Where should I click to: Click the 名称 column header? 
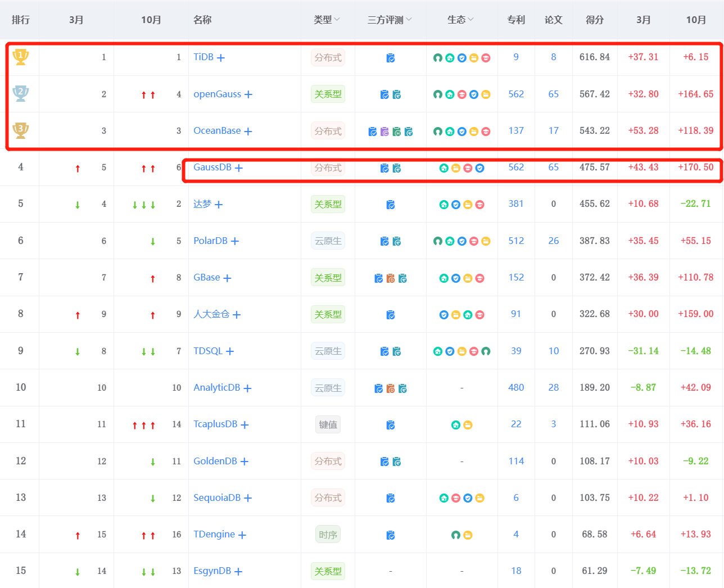coord(202,20)
